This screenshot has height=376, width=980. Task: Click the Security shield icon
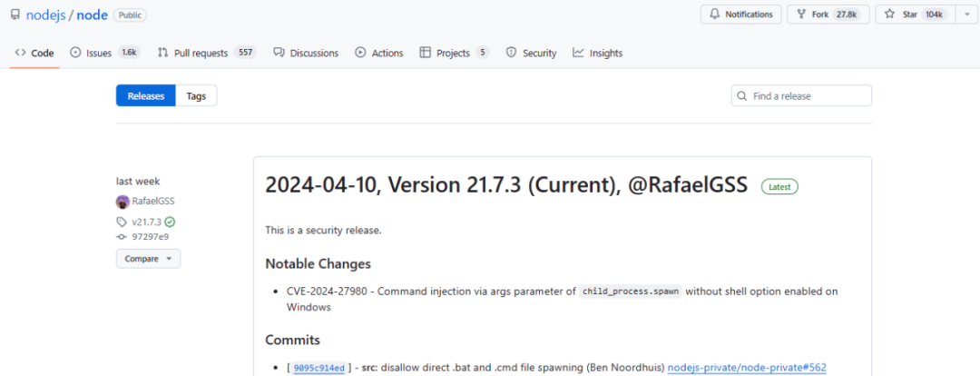click(x=511, y=53)
